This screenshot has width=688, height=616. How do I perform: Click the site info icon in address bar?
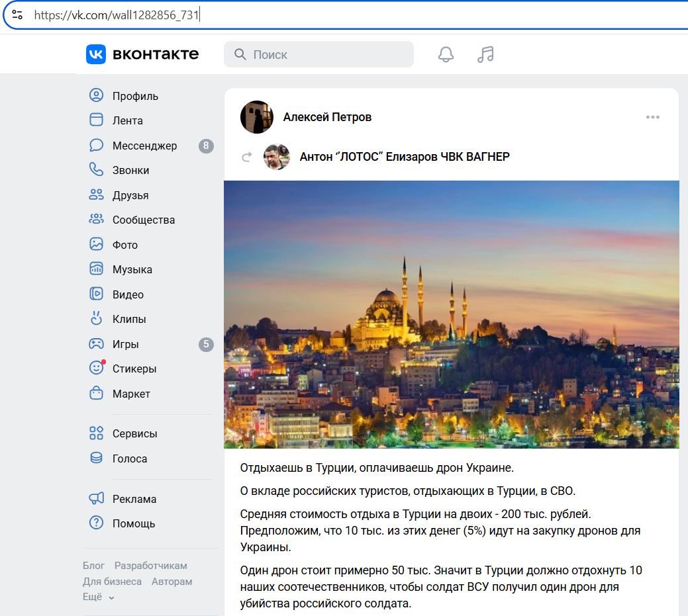click(x=17, y=14)
